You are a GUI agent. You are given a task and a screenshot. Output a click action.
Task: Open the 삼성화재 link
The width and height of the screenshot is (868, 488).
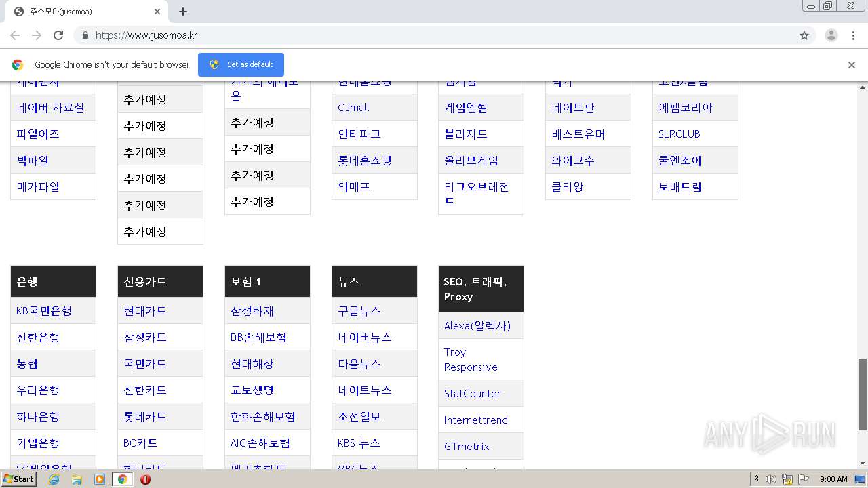click(x=252, y=311)
